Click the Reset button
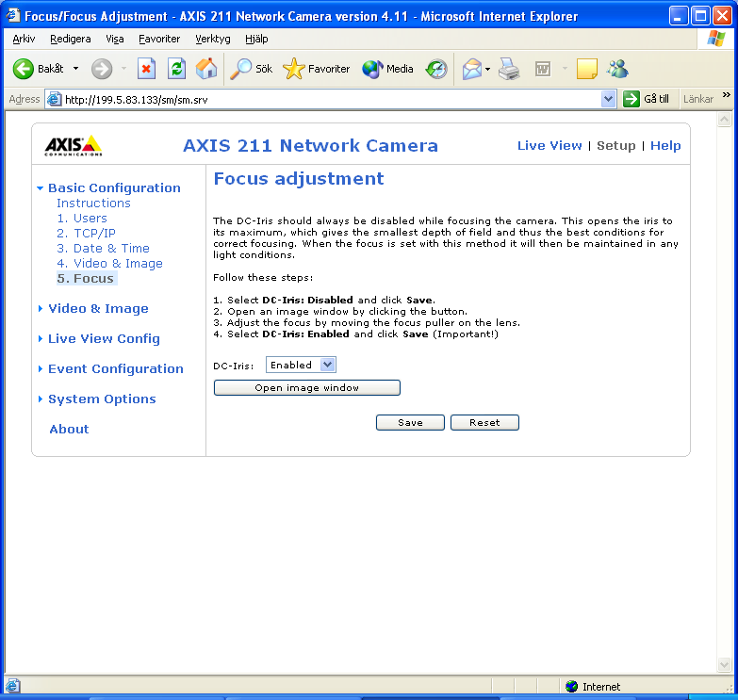The width and height of the screenshot is (738, 700). [484, 422]
